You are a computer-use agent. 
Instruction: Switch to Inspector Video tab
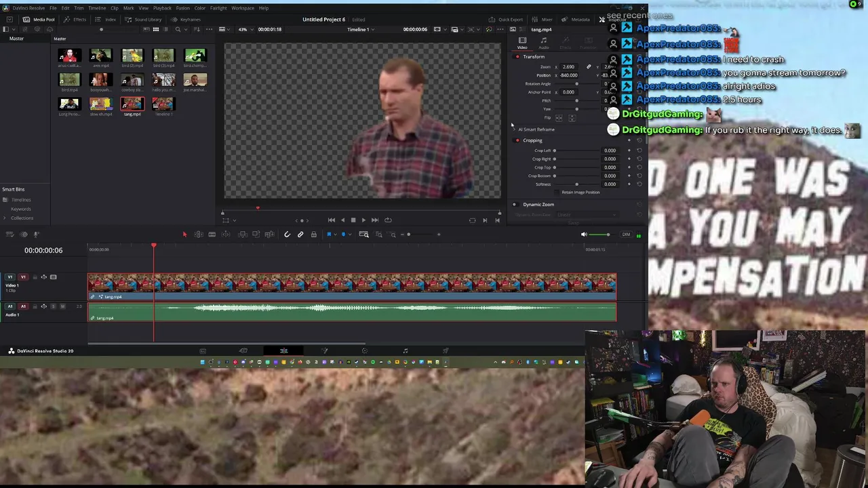click(522, 43)
